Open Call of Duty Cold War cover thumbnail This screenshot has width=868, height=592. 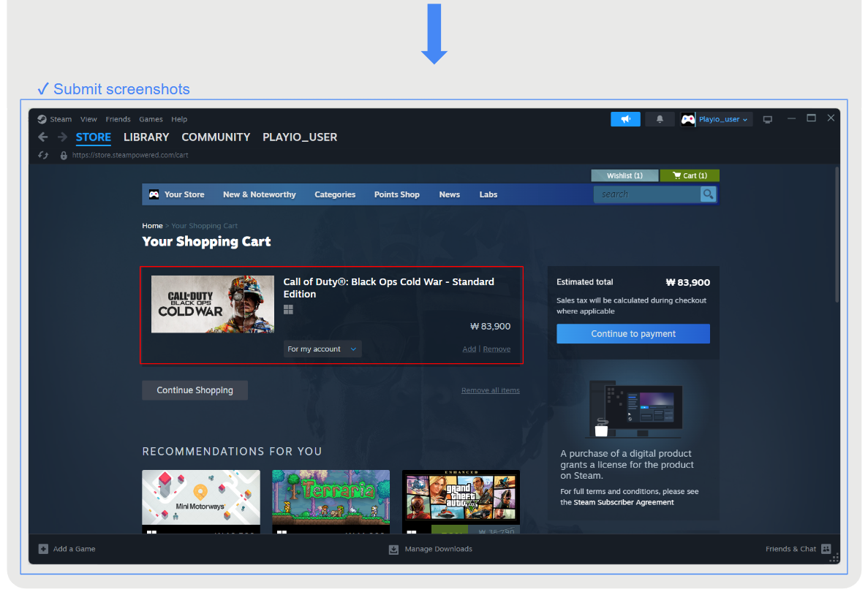click(x=213, y=304)
